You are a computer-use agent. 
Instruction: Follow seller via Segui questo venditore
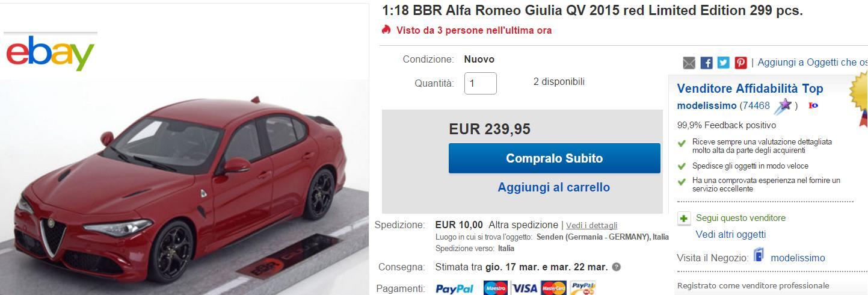pos(740,218)
